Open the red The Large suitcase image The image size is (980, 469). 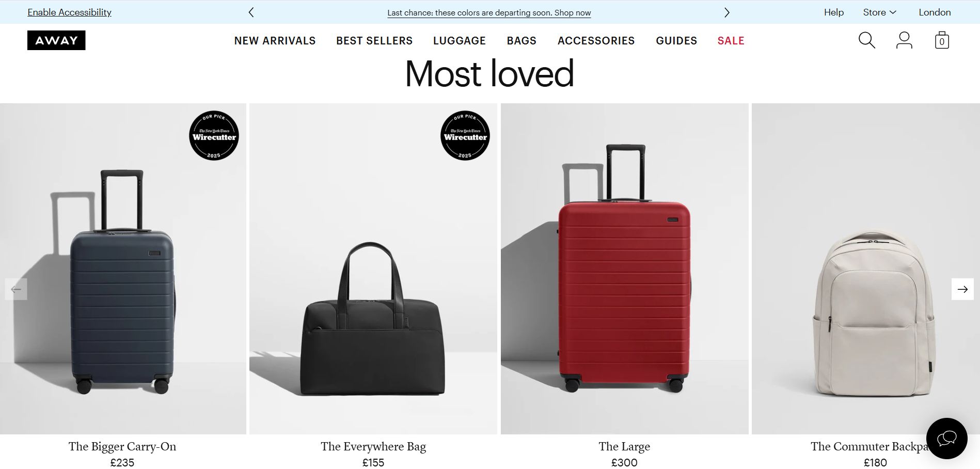[x=624, y=269]
